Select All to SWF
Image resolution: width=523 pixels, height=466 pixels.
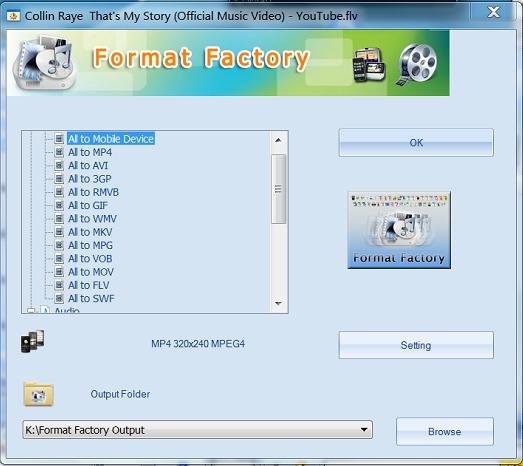click(x=91, y=299)
